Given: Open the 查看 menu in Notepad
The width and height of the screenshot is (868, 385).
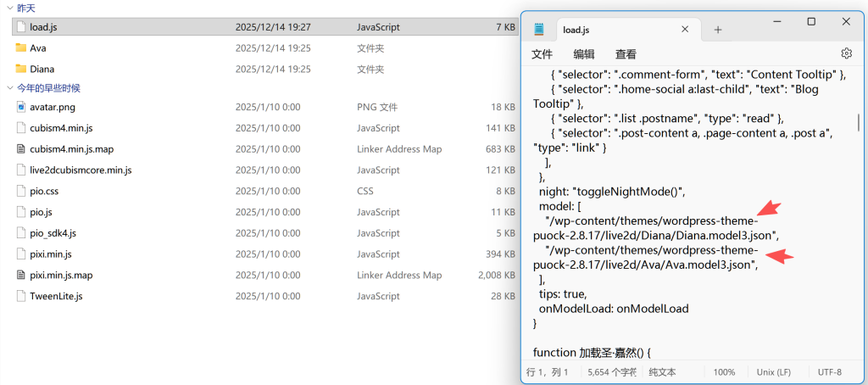Looking at the screenshot, I should 626,53.
